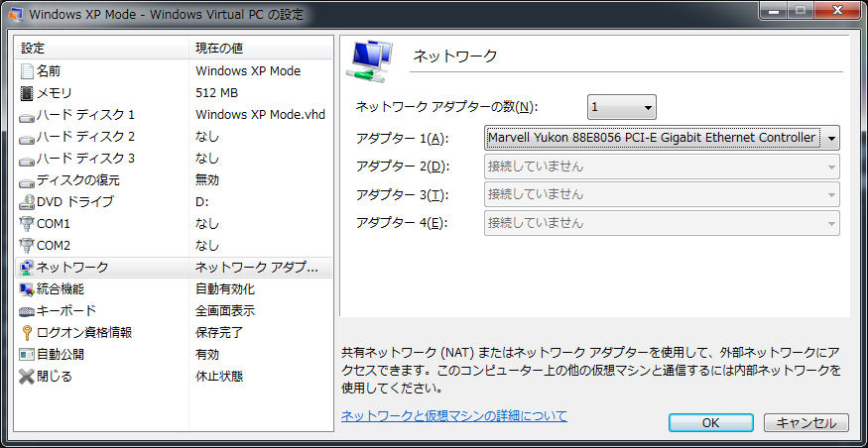Click the ハード ディスク 1 drive icon
Screen dimensions: 868x448
(27, 115)
